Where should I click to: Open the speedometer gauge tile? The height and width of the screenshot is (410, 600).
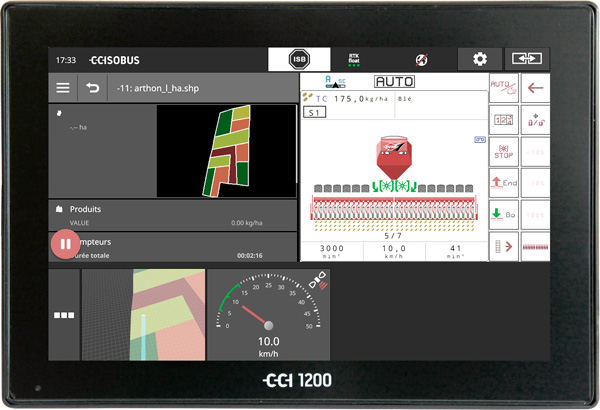pos(269,314)
